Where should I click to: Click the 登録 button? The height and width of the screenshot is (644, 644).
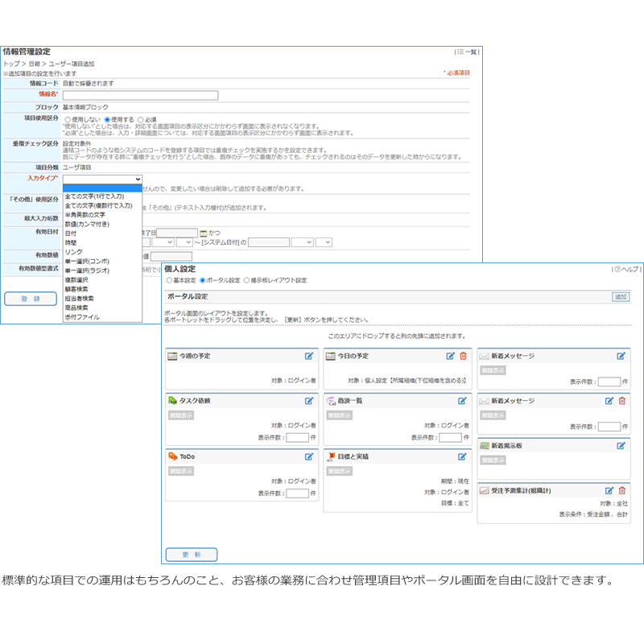point(31,299)
